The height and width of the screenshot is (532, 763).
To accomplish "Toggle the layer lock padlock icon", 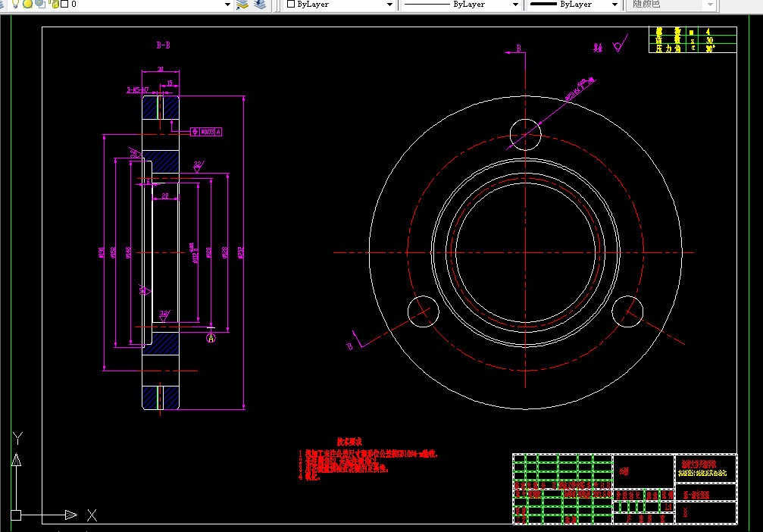I will point(54,4).
